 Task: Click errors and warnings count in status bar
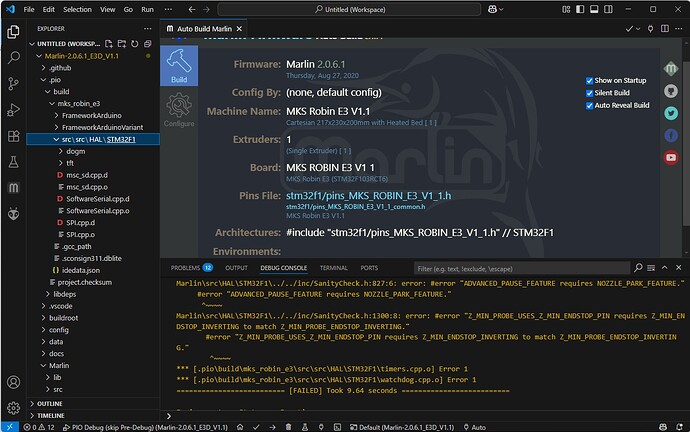(x=39, y=427)
